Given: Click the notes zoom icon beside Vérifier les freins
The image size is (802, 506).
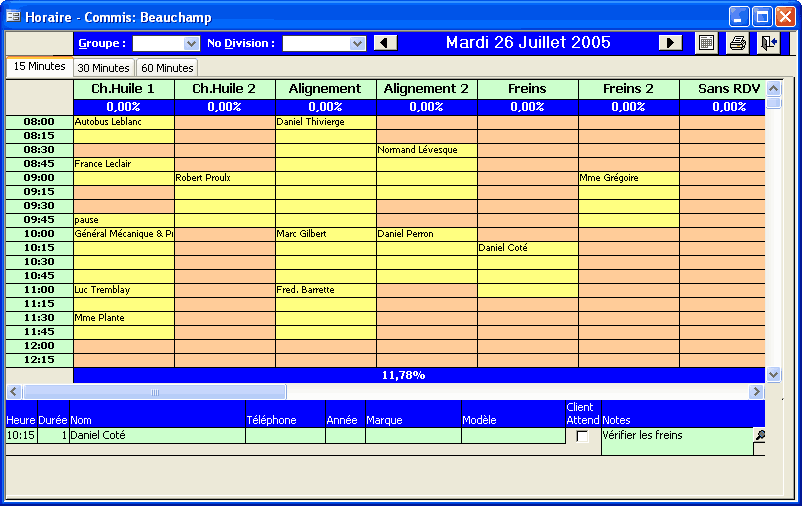Looking at the screenshot, I should coord(760,435).
